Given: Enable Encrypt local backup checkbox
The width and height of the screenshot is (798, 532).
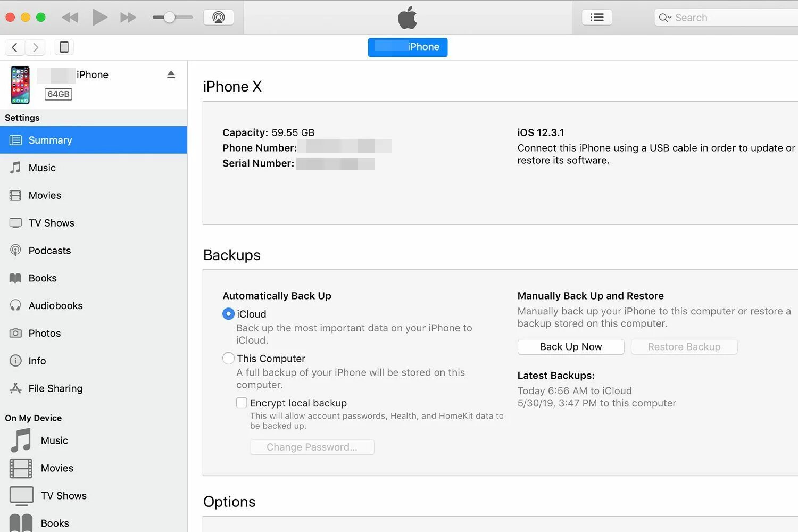Looking at the screenshot, I should coord(242,403).
